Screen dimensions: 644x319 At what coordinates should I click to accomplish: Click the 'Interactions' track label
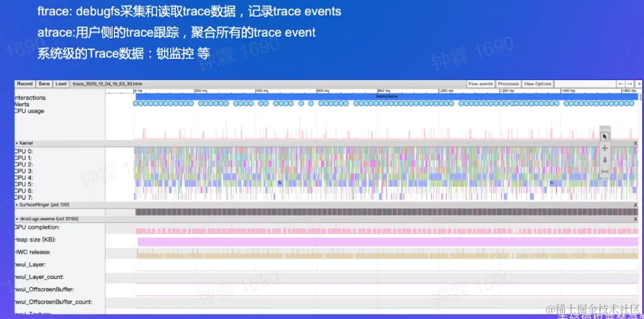tap(30, 98)
